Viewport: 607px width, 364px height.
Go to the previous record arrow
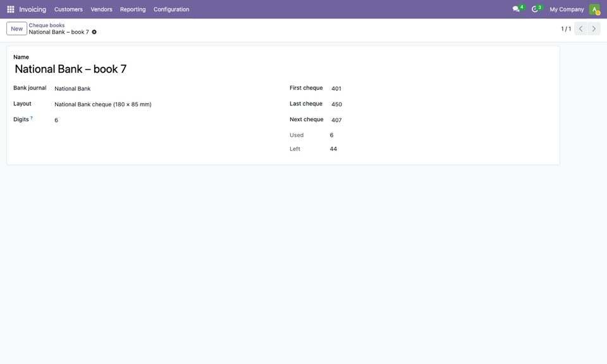[580, 28]
